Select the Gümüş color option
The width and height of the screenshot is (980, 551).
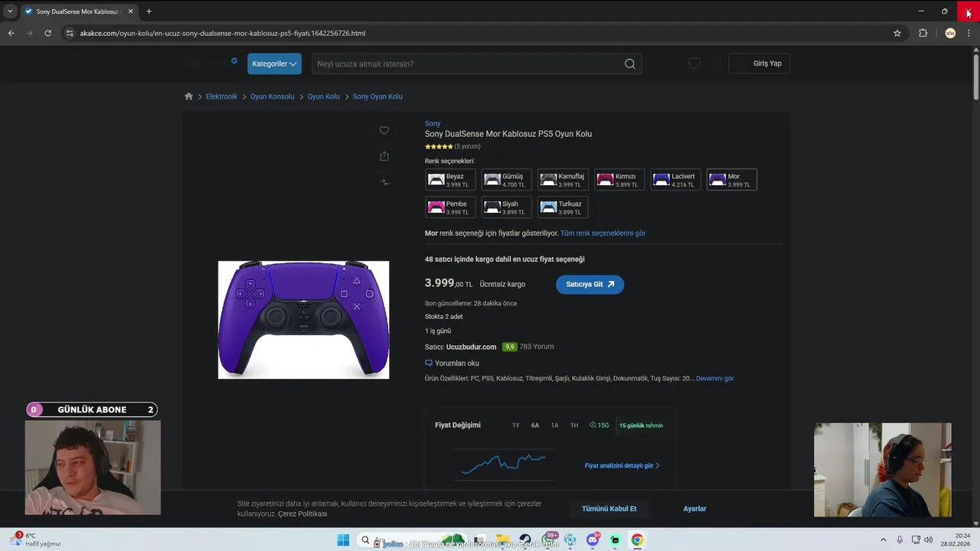[506, 180]
